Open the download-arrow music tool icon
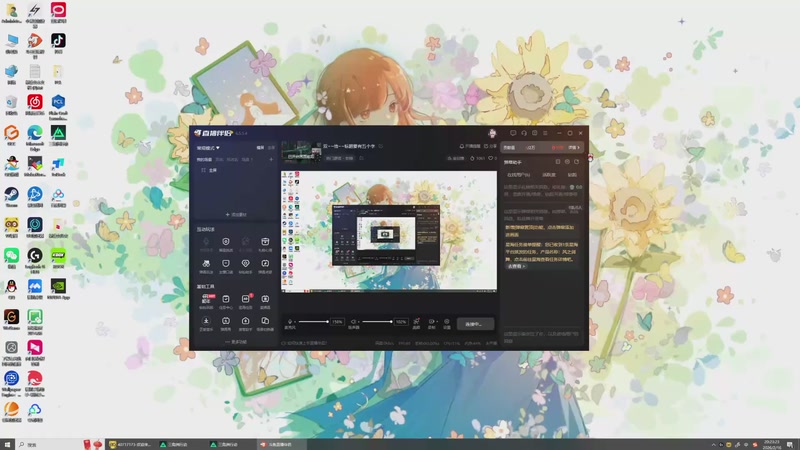The image size is (800, 450). click(206, 323)
